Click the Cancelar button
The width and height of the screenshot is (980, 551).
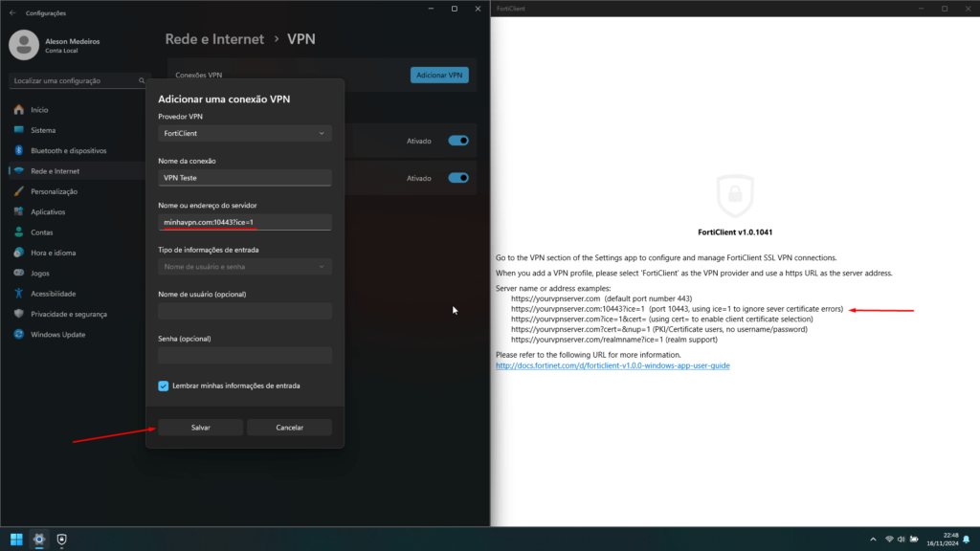click(x=289, y=428)
